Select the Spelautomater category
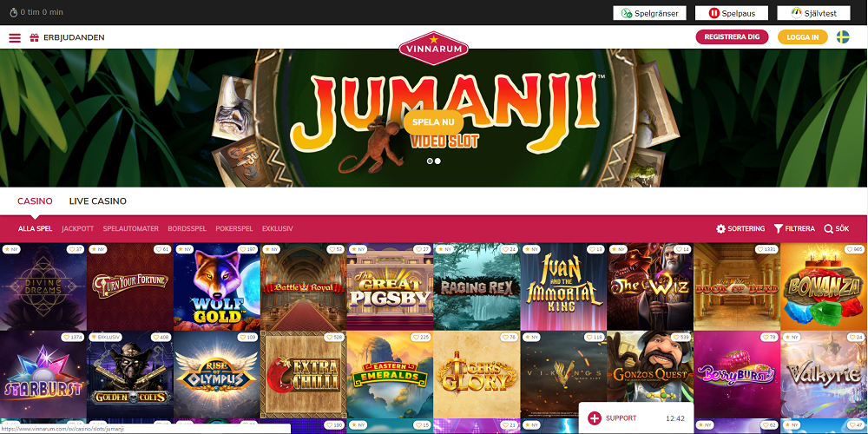The width and height of the screenshot is (868, 434). tap(131, 228)
